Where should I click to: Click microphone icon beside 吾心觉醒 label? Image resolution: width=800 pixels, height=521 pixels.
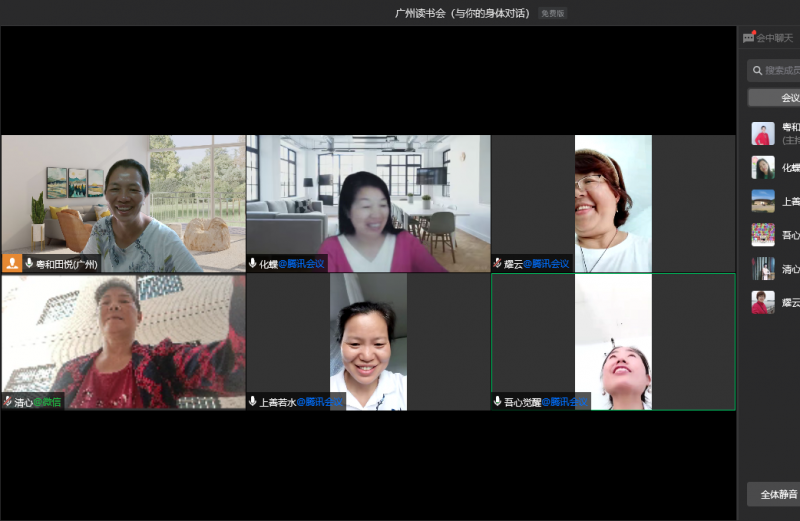[x=497, y=402]
